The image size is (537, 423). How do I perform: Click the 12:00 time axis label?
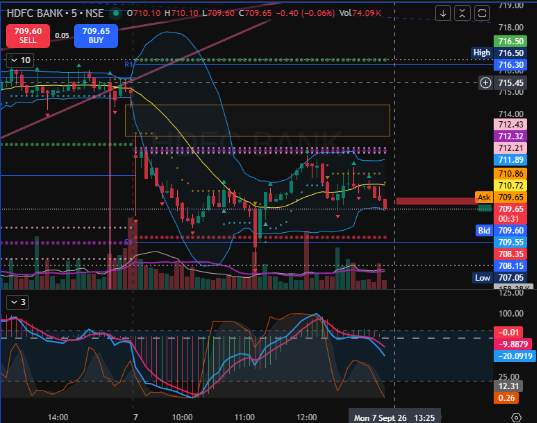click(x=307, y=417)
